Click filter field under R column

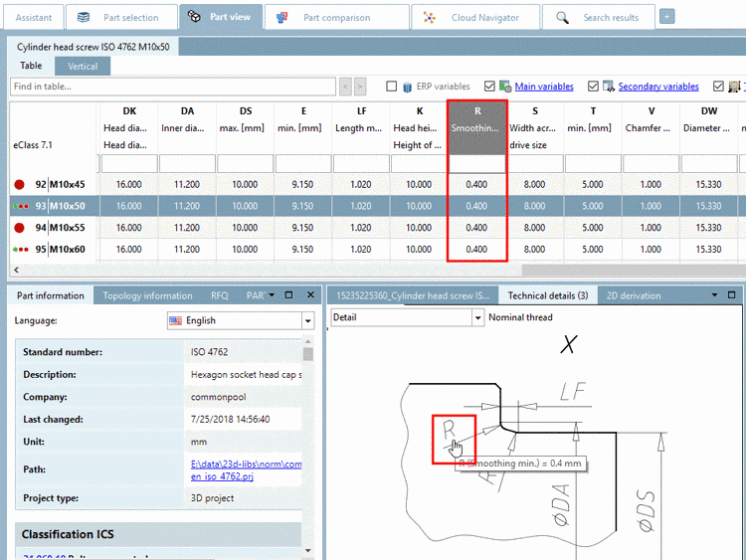pyautogui.click(x=476, y=164)
